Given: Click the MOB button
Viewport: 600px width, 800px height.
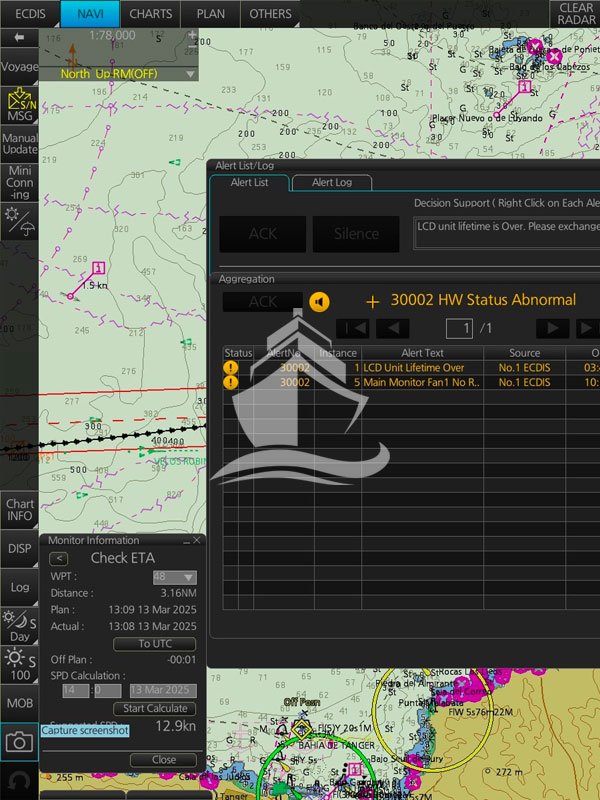Looking at the screenshot, I should [x=19, y=703].
